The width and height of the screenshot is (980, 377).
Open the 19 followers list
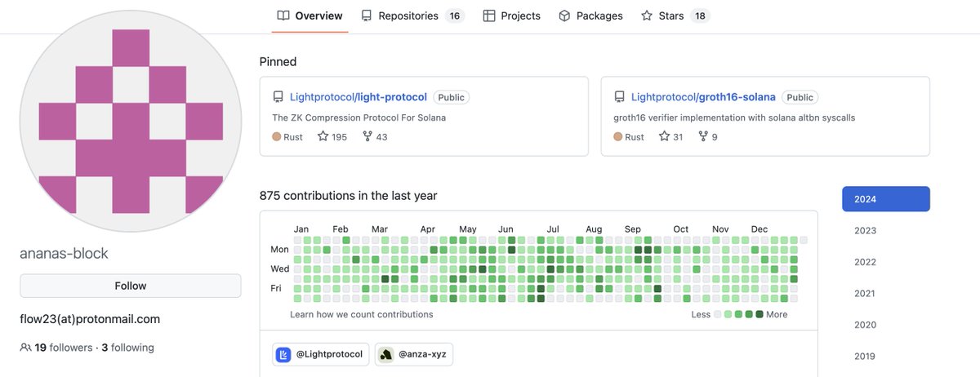(x=64, y=348)
